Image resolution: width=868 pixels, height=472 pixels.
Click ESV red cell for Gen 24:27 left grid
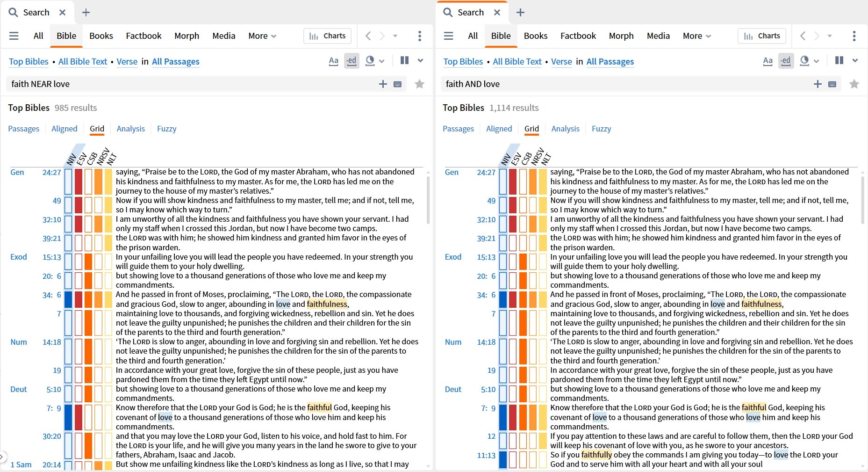[x=79, y=182]
